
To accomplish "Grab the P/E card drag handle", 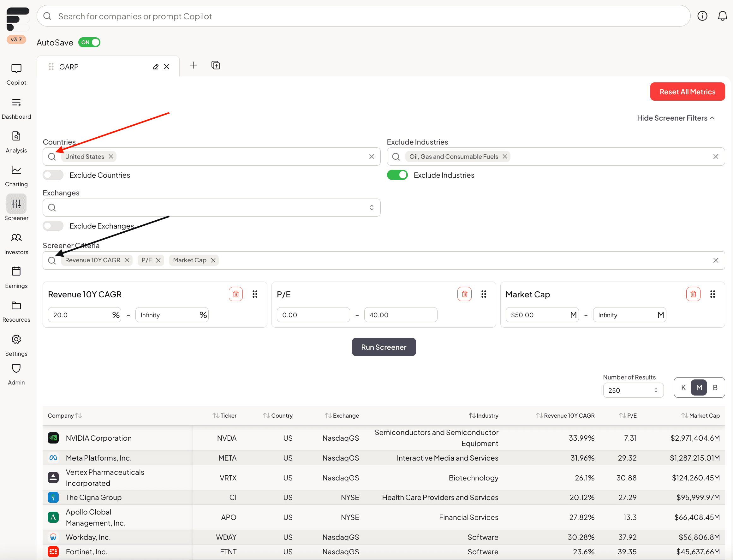I will pos(483,294).
